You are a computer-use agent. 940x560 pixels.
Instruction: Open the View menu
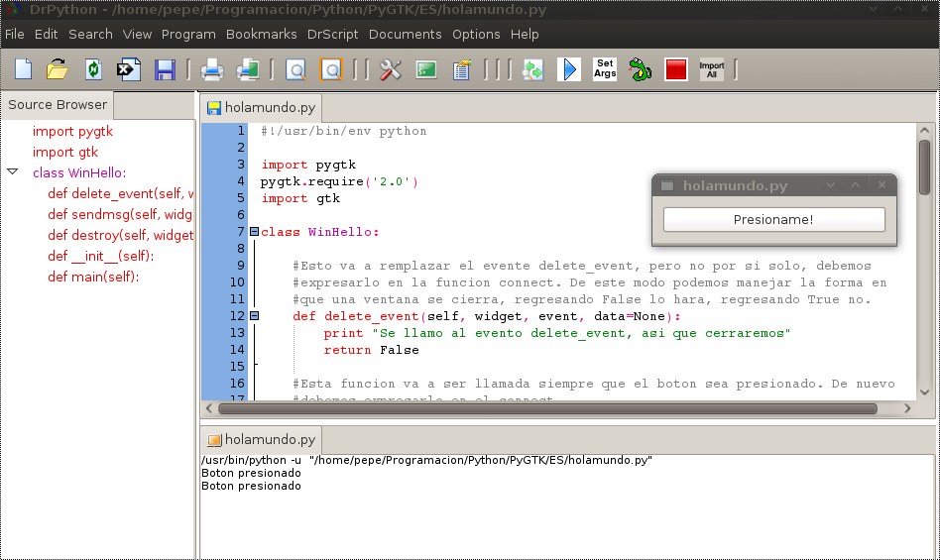[137, 34]
